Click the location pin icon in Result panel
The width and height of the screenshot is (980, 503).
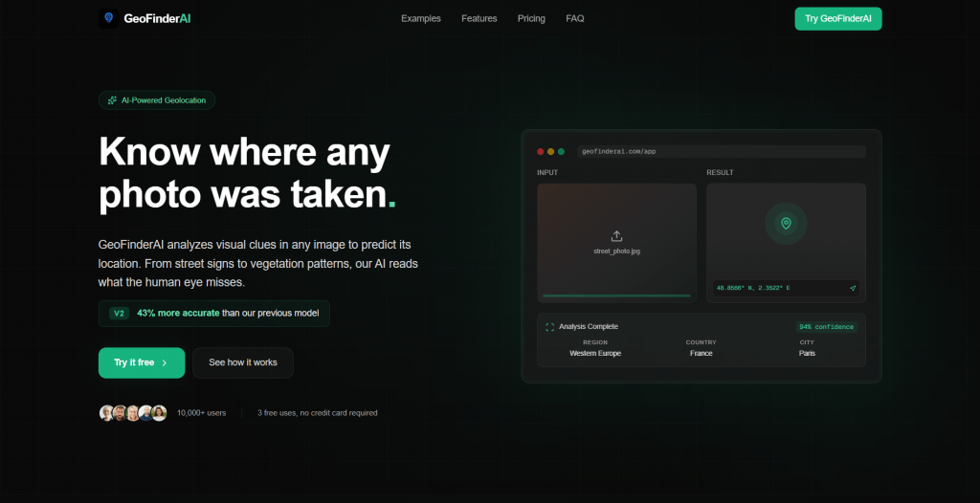pos(787,223)
